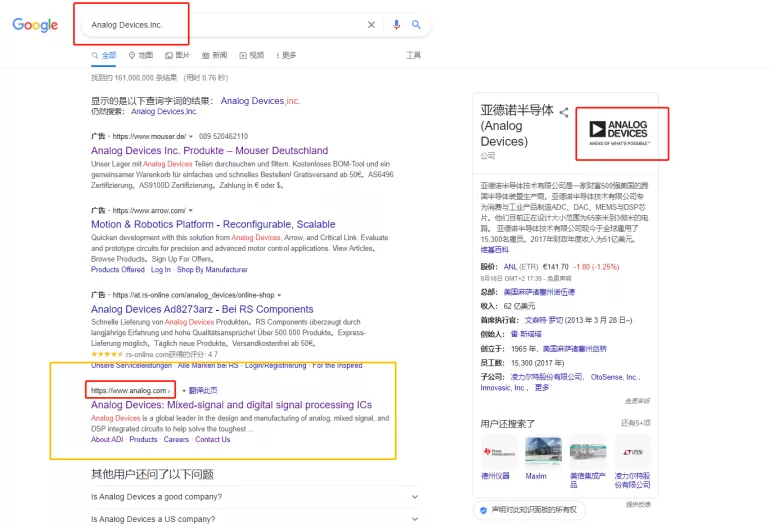
Task: Open the Log In sitelink
Action: (x=161, y=270)
